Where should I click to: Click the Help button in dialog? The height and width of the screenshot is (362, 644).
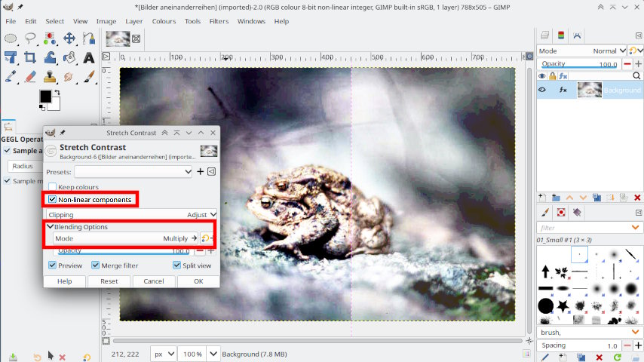point(65,281)
